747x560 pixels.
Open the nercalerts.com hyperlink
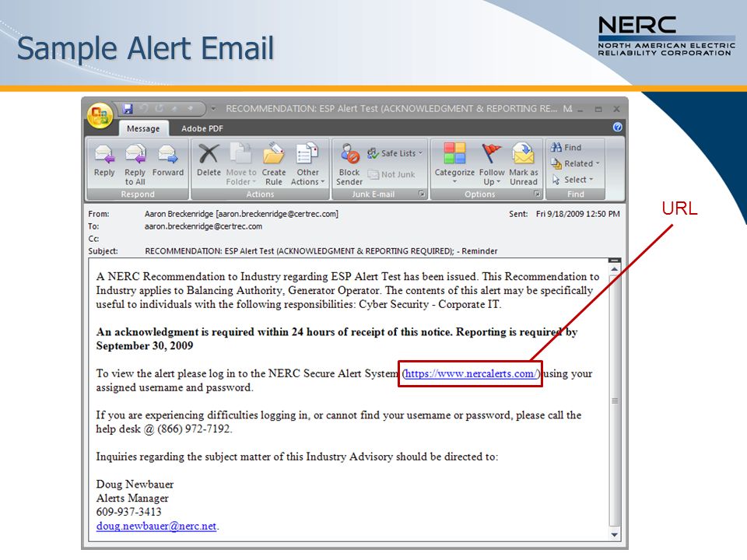(470, 374)
